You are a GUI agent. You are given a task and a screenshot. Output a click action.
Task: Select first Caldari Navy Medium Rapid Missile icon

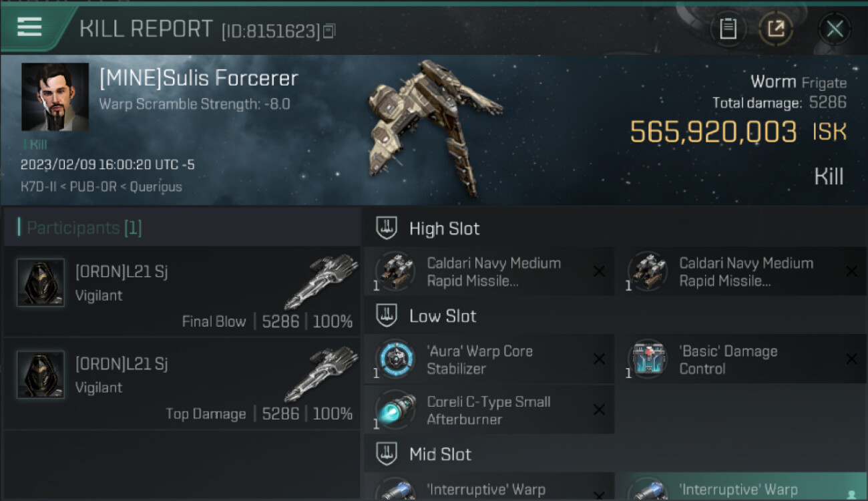pos(395,271)
